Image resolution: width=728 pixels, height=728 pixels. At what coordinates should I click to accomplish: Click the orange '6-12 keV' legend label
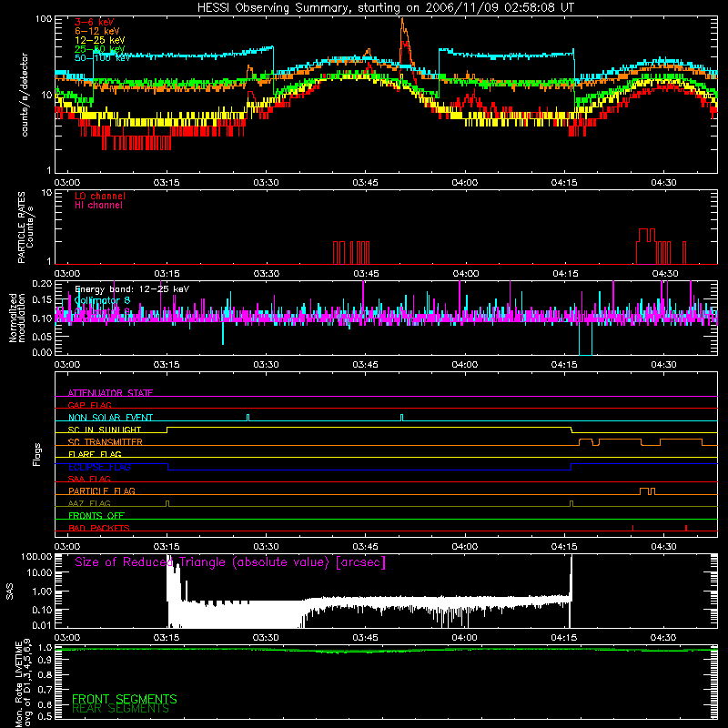click(x=96, y=31)
